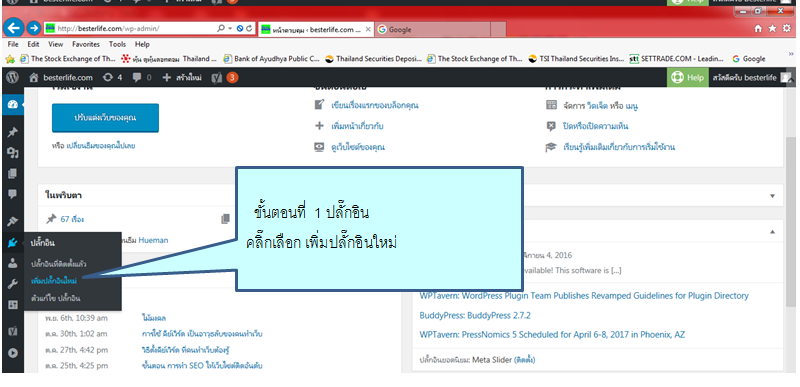
Task: Open the Hueman theme link
Action: (x=153, y=240)
